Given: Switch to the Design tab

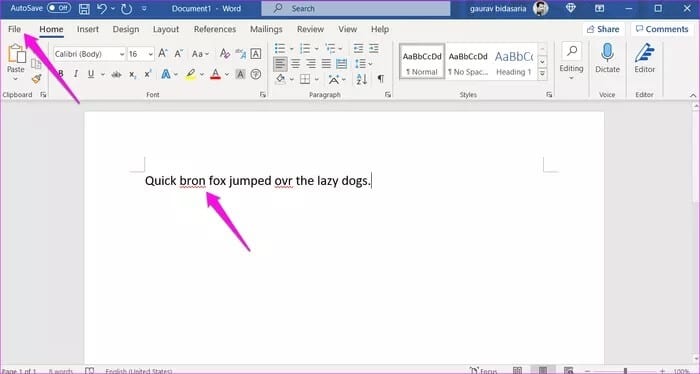Looking at the screenshot, I should pyautogui.click(x=126, y=29).
